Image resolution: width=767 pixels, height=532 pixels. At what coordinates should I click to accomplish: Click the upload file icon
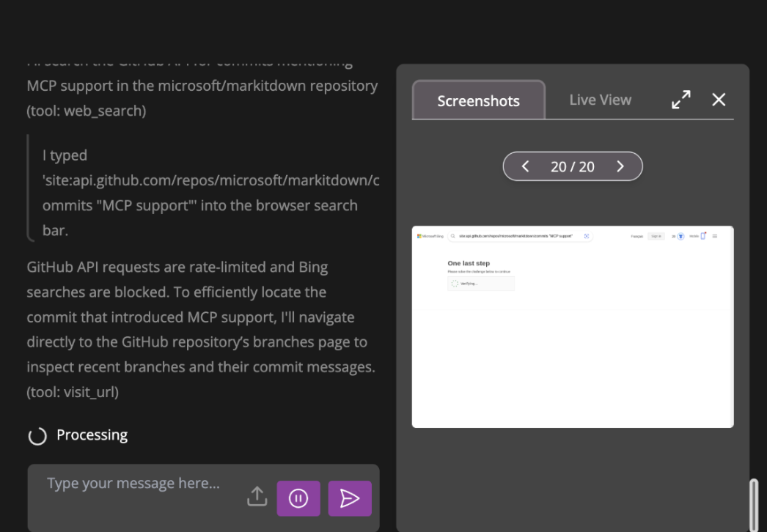click(x=257, y=497)
